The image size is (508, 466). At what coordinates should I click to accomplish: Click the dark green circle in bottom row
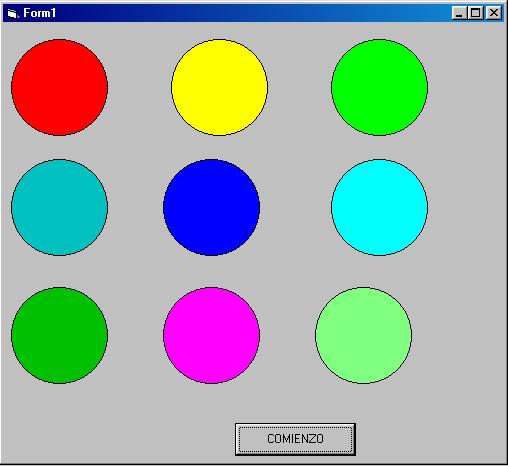59,335
